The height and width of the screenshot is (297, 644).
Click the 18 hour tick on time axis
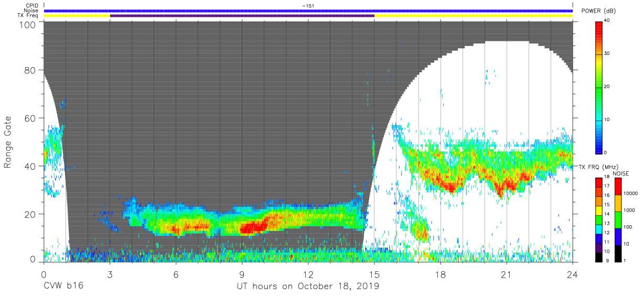pos(440,274)
